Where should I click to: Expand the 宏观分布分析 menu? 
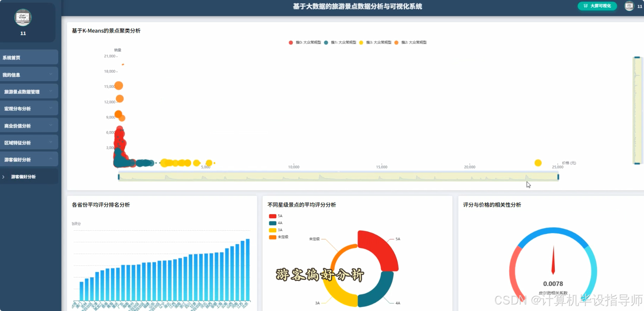[x=29, y=108]
